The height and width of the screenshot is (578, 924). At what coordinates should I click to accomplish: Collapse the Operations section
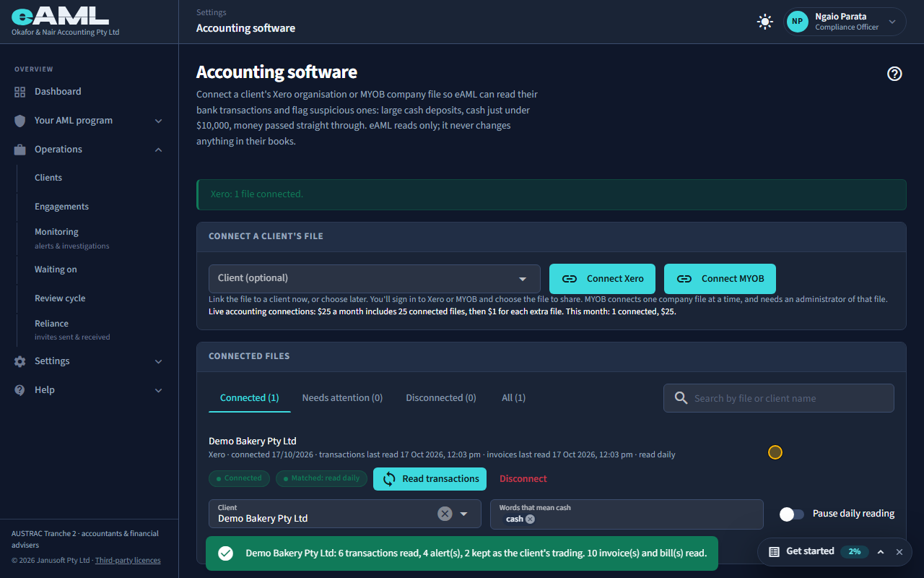(159, 150)
